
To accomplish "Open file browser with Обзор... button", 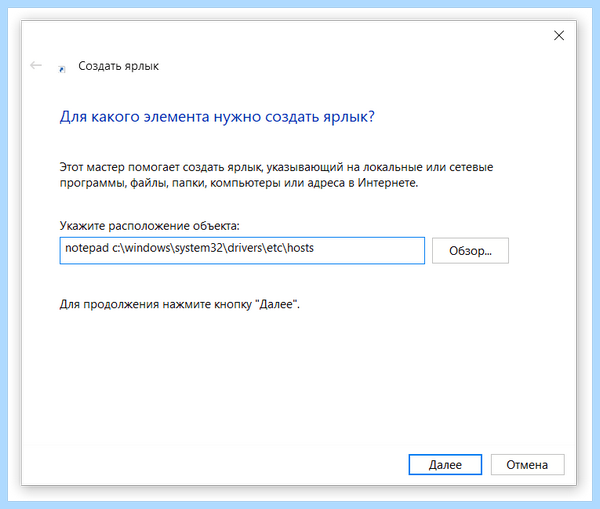I will (470, 250).
